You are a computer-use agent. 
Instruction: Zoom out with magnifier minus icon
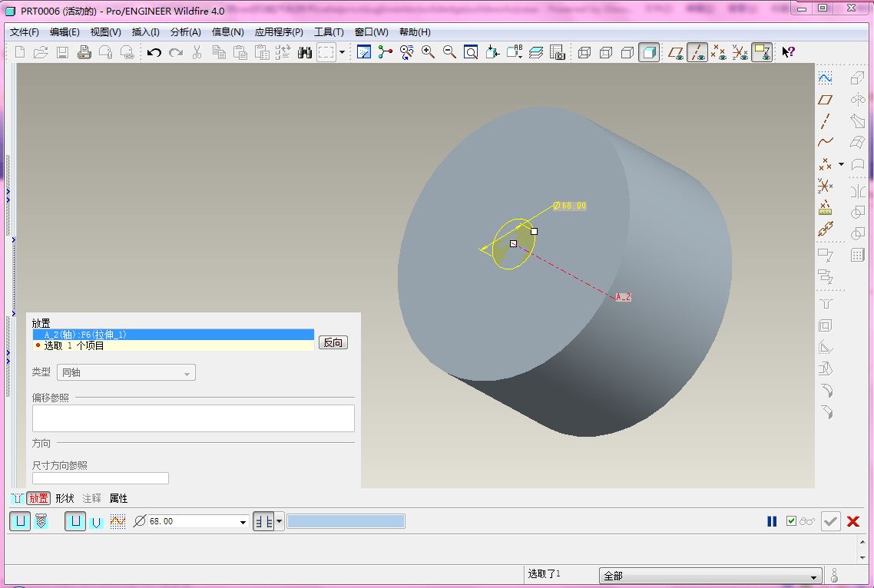pos(449,52)
